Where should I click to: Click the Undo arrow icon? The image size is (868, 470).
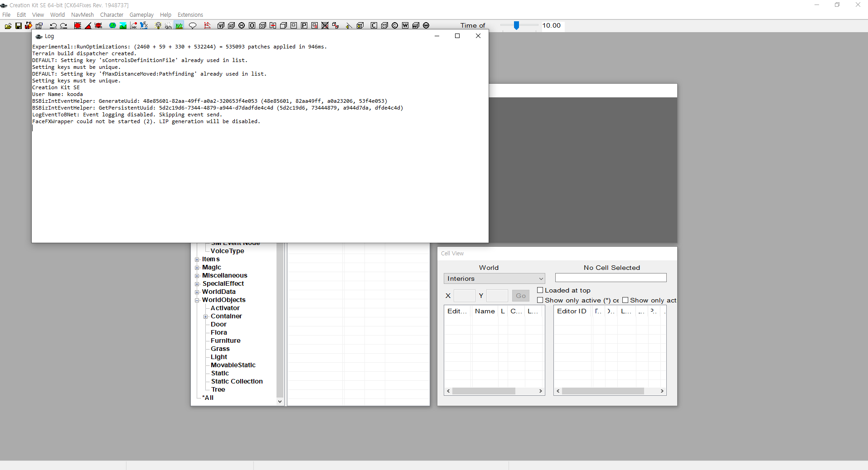tap(53, 26)
